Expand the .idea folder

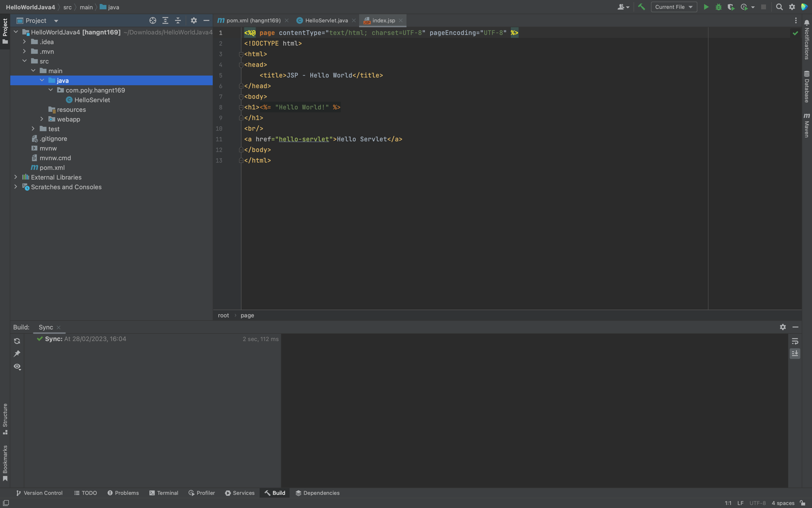(25, 42)
